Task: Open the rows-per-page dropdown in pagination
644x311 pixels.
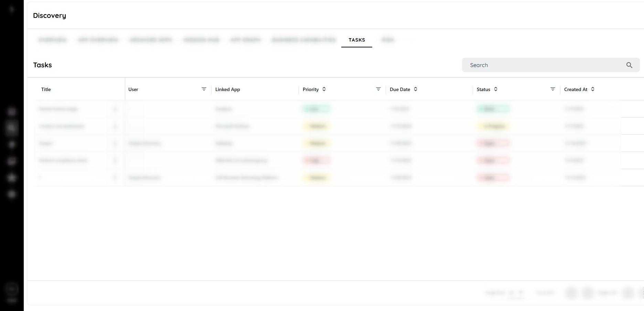Action: pyautogui.click(x=517, y=293)
